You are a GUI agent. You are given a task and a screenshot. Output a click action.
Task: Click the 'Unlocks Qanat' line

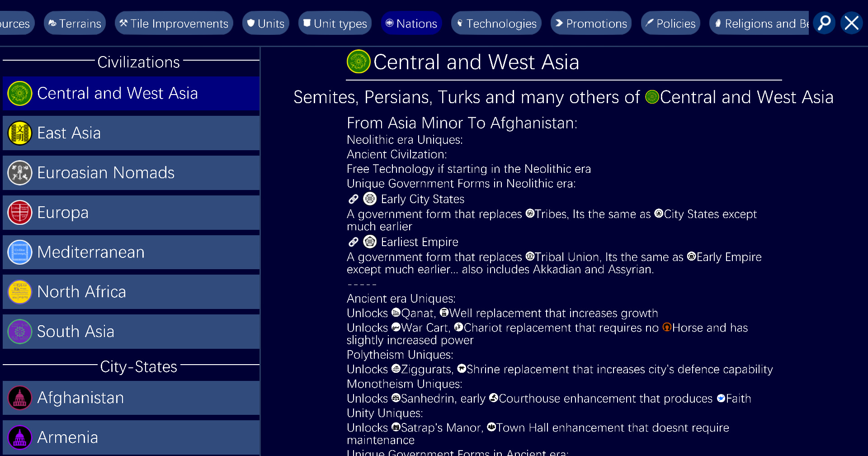(502, 313)
